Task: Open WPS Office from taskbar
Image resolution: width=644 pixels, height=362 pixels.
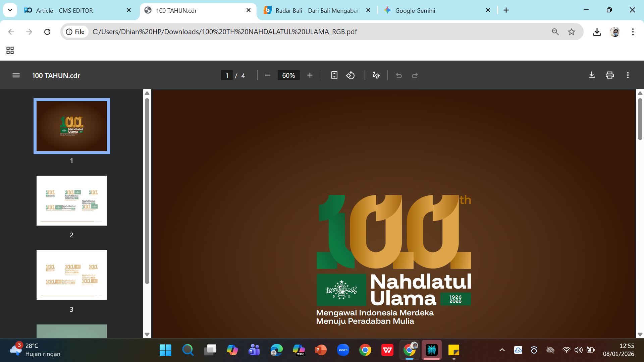Action: pos(387,350)
